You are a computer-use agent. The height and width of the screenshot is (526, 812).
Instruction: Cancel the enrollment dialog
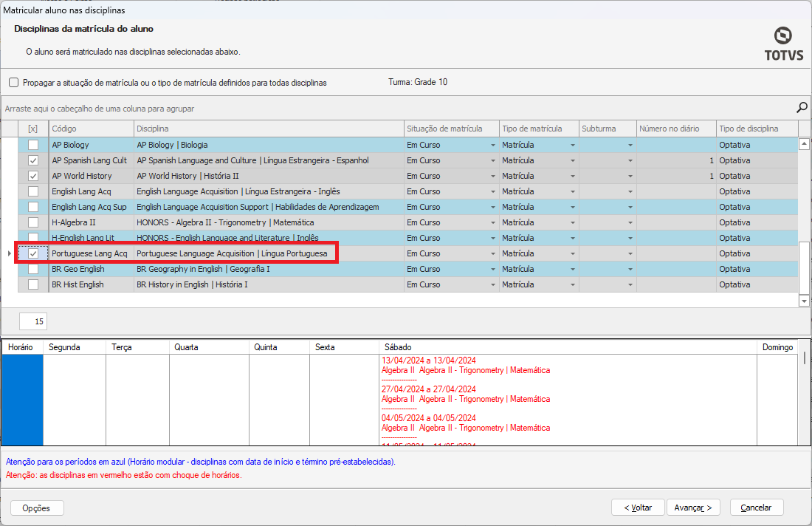756,508
